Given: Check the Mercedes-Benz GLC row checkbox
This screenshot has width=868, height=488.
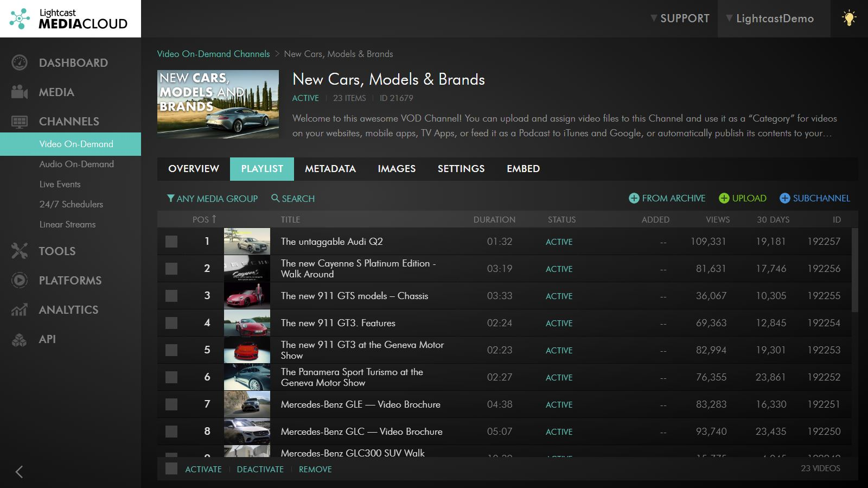Looking at the screenshot, I should [171, 432].
